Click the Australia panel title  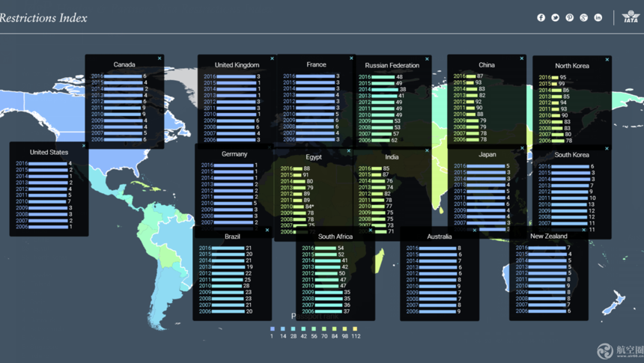coord(439,237)
